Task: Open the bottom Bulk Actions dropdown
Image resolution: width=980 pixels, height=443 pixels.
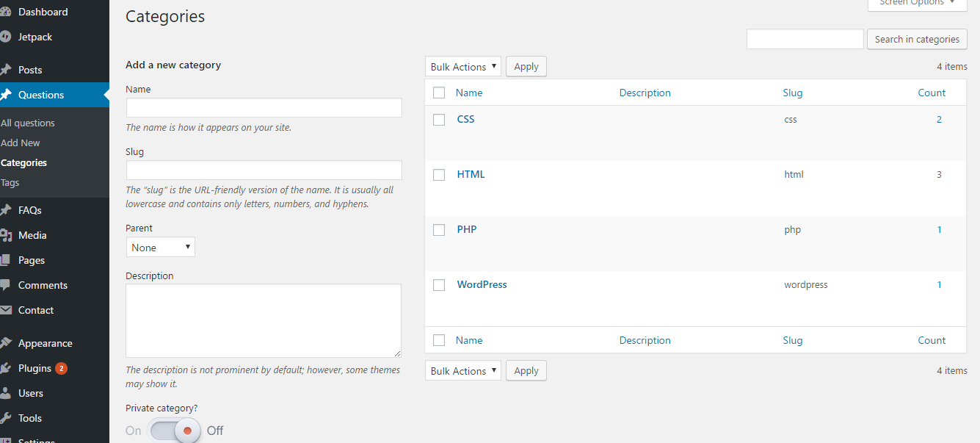Action: (462, 371)
